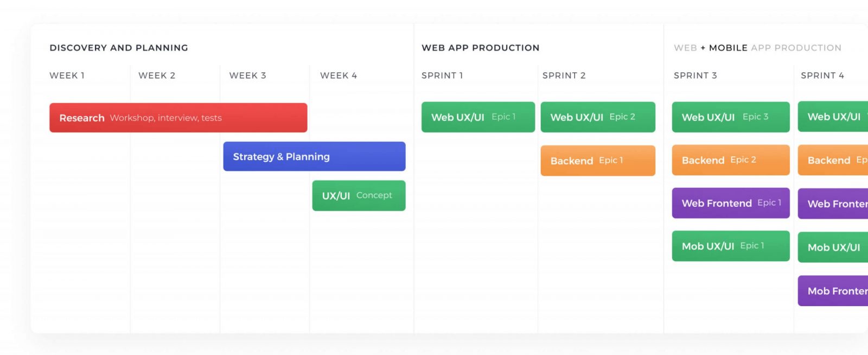Click the Sprint 4 Web Frontend card
Screen dimensions: 868x355
tap(833, 204)
